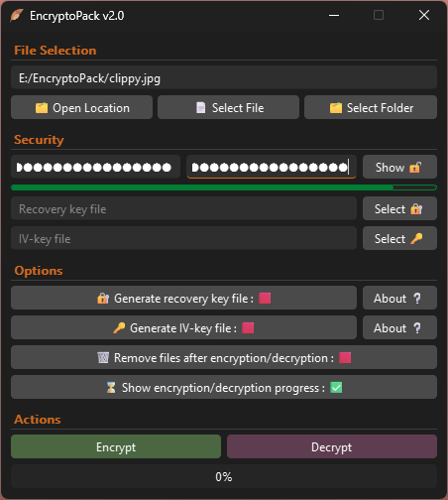This screenshot has height=500, width=448.
Task: Focus the confirm password field
Action: click(272, 167)
